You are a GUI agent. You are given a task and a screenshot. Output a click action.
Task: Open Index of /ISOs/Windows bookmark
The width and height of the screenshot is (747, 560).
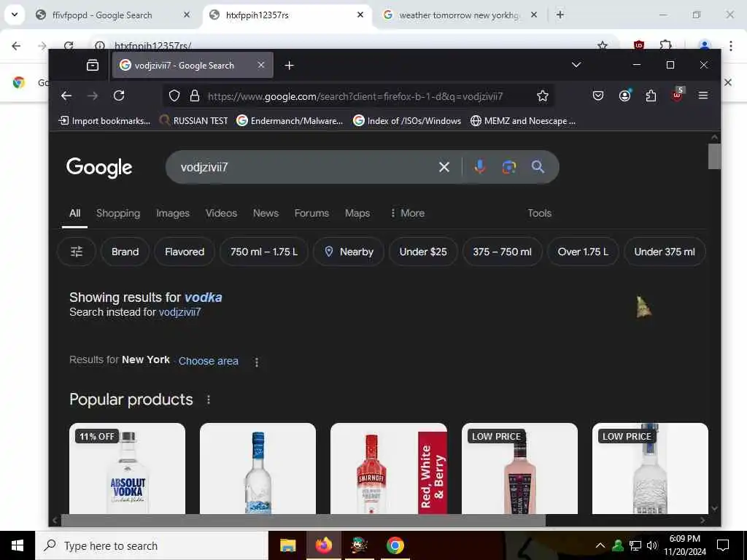tap(407, 120)
